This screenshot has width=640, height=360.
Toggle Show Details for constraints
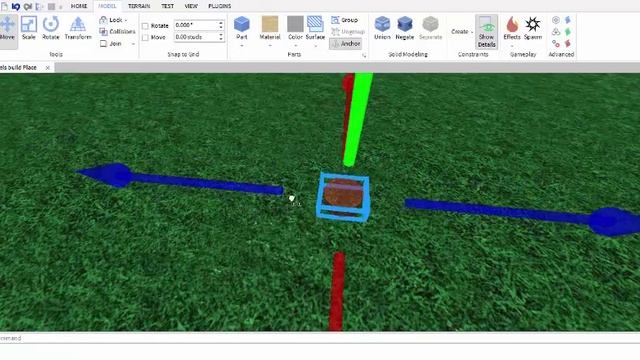tap(486, 31)
